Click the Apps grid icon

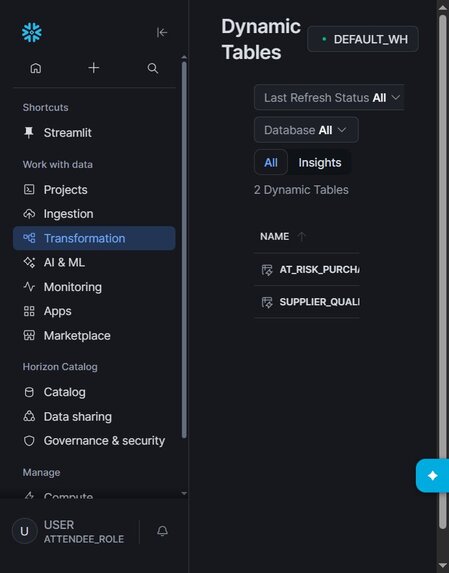pyautogui.click(x=29, y=311)
